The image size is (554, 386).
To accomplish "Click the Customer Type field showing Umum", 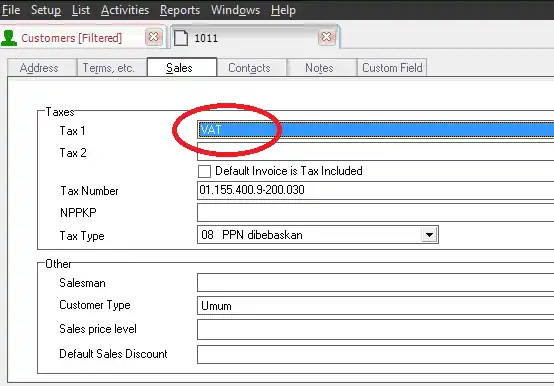I will point(375,305).
